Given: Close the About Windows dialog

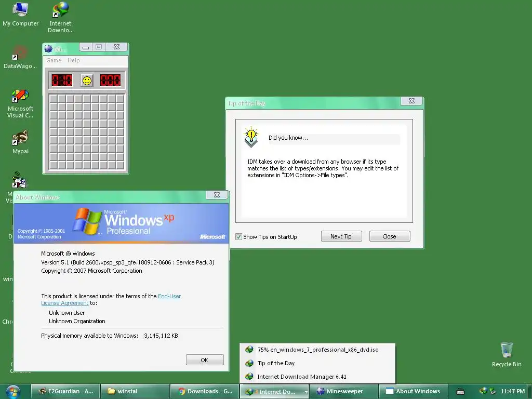Looking at the screenshot, I should tap(217, 195).
